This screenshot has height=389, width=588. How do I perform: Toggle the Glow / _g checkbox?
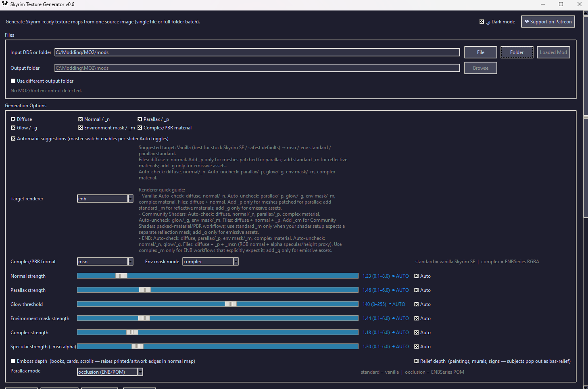(13, 128)
